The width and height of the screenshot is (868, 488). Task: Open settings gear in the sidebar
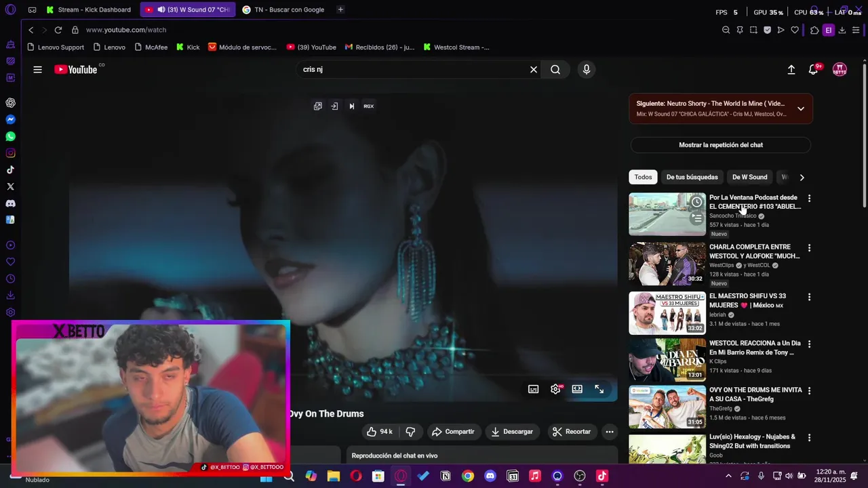point(10,312)
